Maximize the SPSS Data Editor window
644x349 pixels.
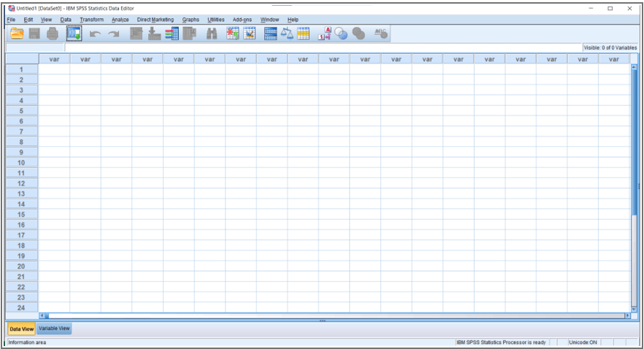pyautogui.click(x=610, y=8)
